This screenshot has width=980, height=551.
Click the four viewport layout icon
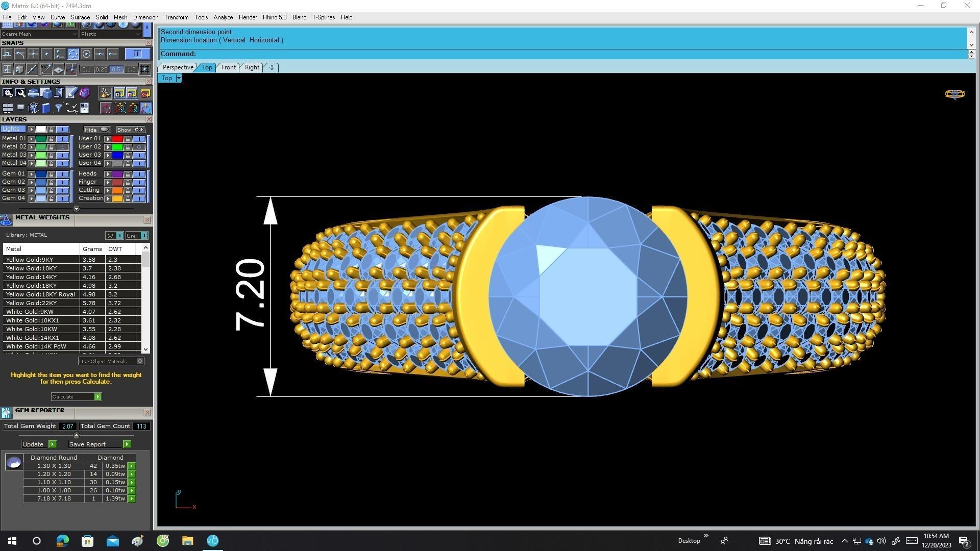[8, 108]
